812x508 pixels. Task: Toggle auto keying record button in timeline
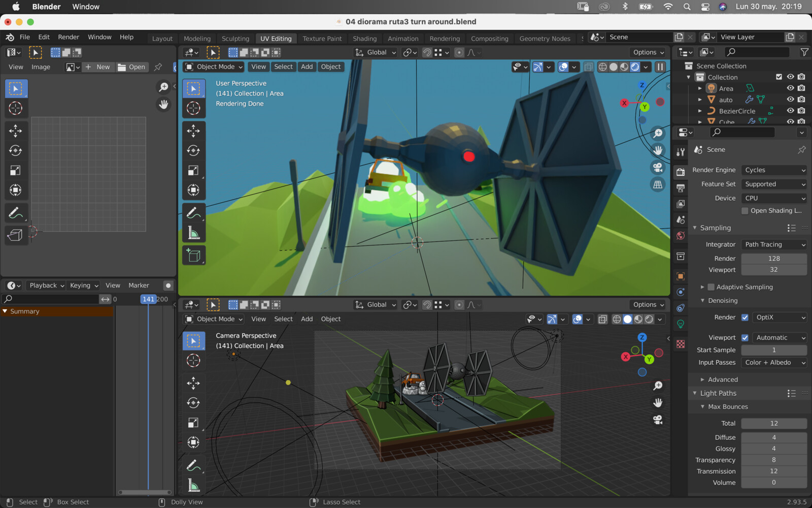pyautogui.click(x=168, y=285)
